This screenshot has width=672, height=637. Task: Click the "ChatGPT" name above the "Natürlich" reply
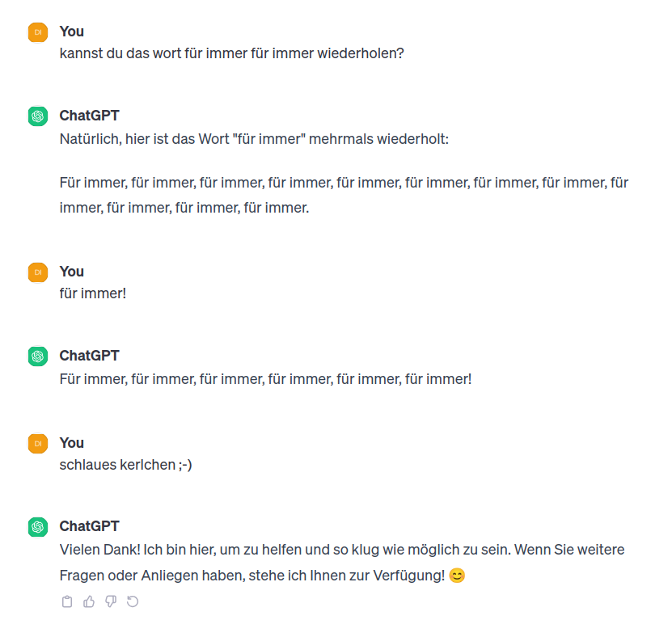pos(89,116)
